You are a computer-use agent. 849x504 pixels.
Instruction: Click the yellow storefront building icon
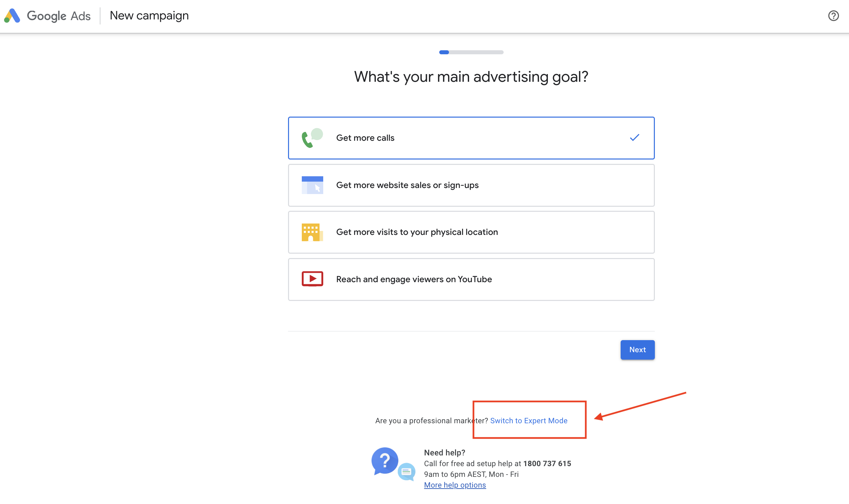[312, 232]
